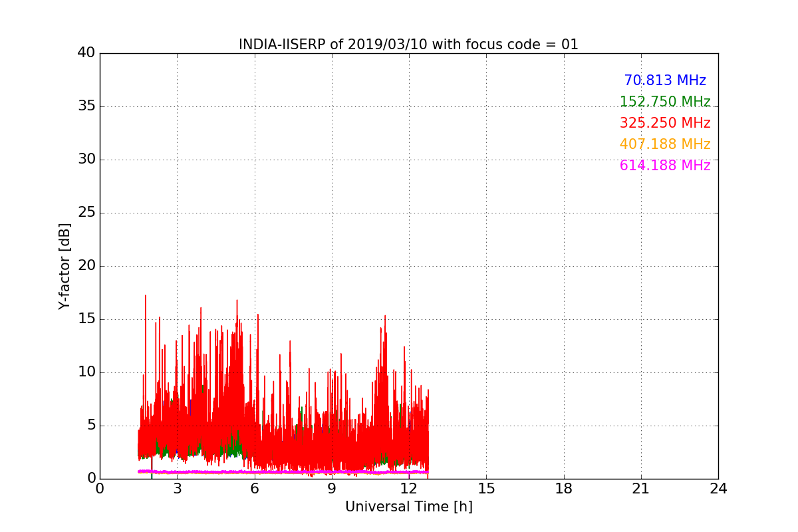Click the 'Y-factor [dB]' axis label
This screenshot has width=798, height=532.
(x=65, y=266)
